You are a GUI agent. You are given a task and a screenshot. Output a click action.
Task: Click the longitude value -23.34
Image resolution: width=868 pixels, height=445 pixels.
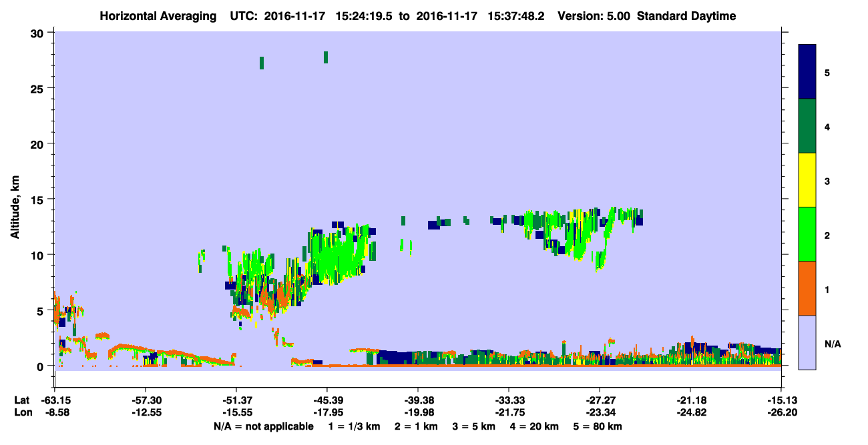pyautogui.click(x=600, y=413)
